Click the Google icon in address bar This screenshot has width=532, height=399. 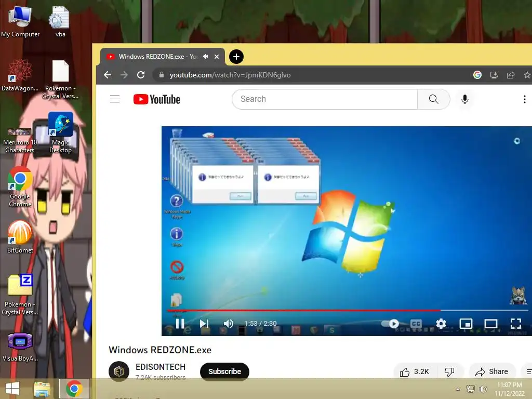[477, 75]
